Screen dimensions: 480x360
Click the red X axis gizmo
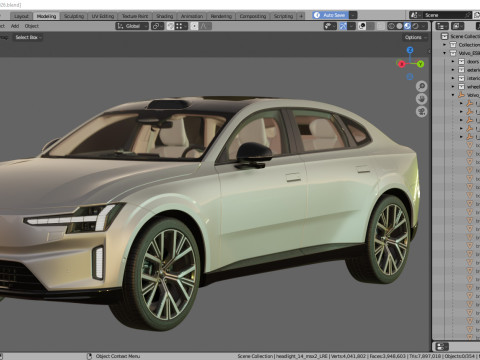[402, 64]
